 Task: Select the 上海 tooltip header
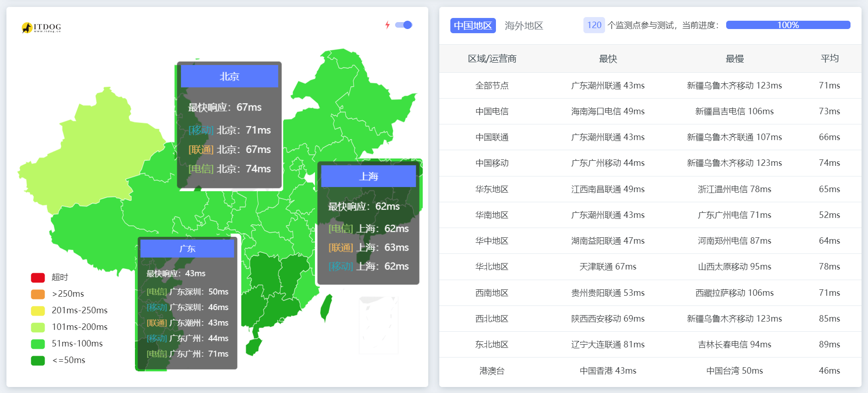(x=368, y=176)
